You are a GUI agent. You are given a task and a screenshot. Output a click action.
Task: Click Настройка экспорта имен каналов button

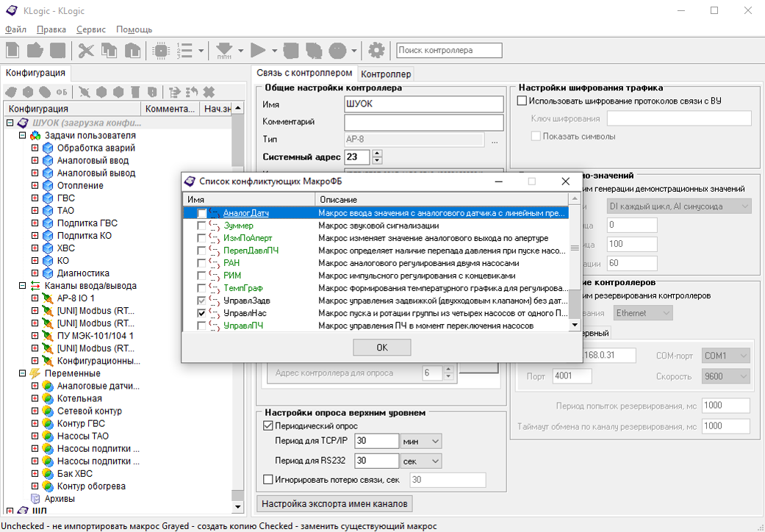334,503
